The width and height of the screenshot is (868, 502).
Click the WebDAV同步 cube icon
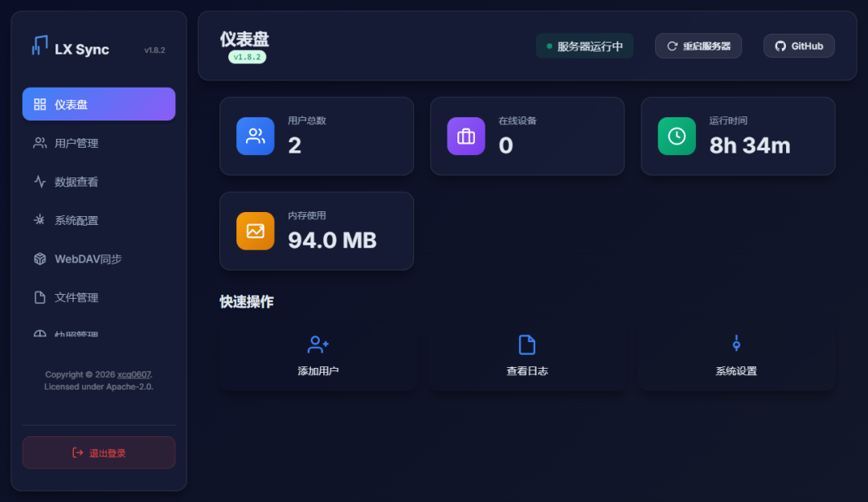pyautogui.click(x=40, y=259)
